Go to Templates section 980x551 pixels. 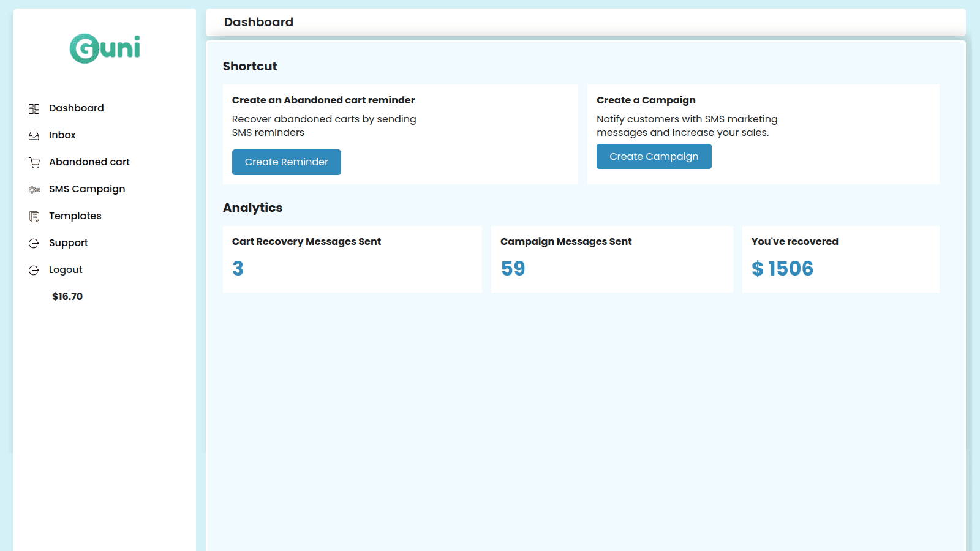pyautogui.click(x=75, y=216)
